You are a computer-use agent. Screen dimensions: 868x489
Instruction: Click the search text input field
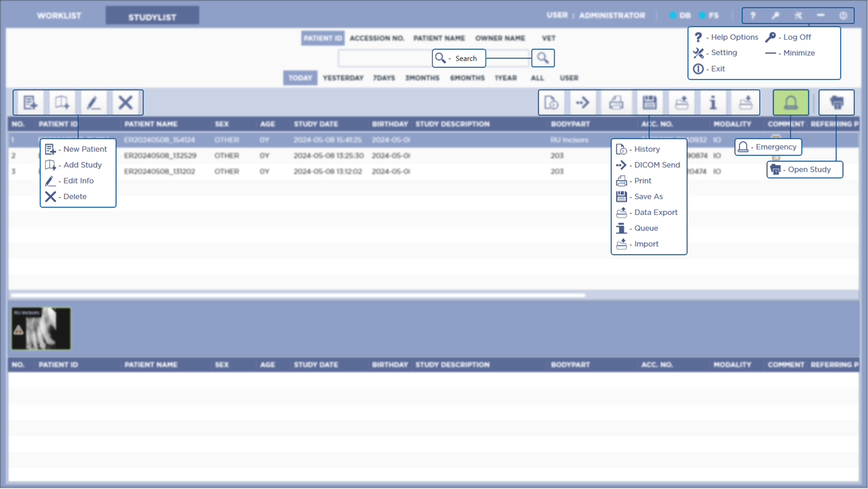click(385, 58)
